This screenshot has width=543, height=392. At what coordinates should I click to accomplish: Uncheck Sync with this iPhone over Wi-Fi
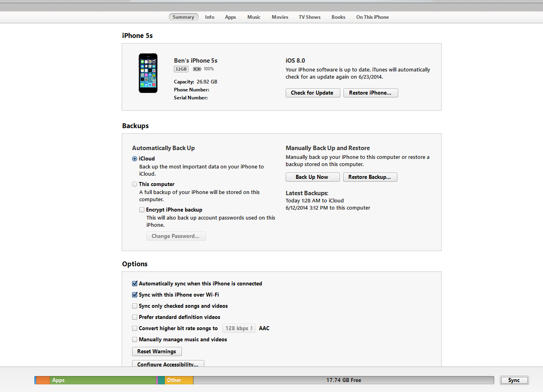coord(134,295)
